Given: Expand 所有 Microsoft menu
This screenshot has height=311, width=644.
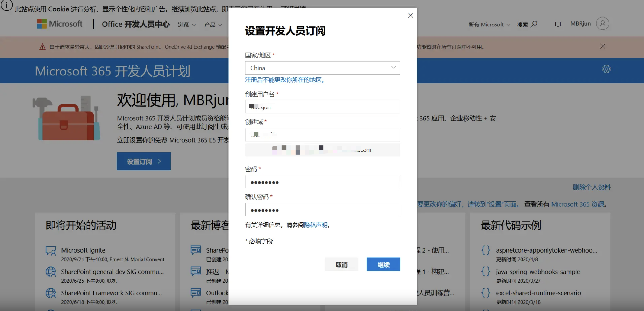Looking at the screenshot, I should (x=489, y=25).
